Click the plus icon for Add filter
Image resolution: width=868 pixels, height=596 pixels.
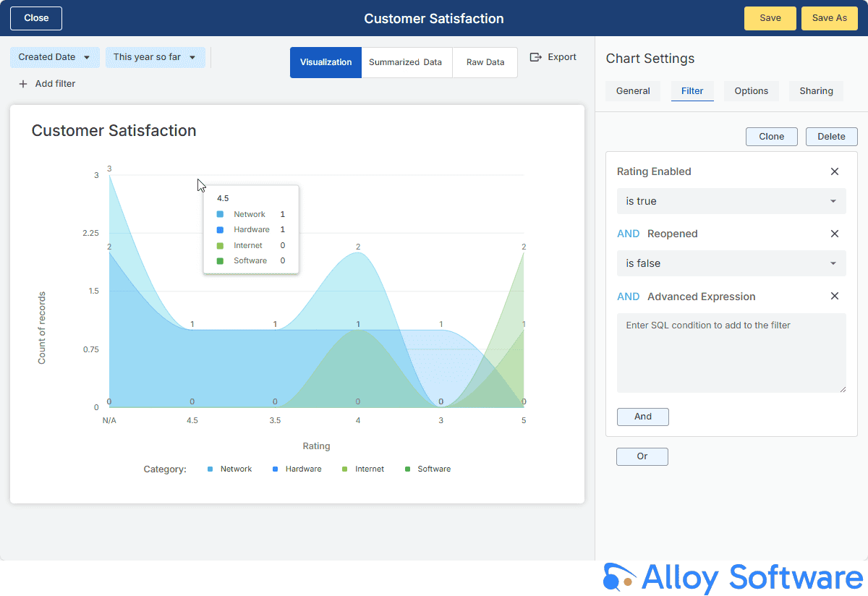pos(23,84)
